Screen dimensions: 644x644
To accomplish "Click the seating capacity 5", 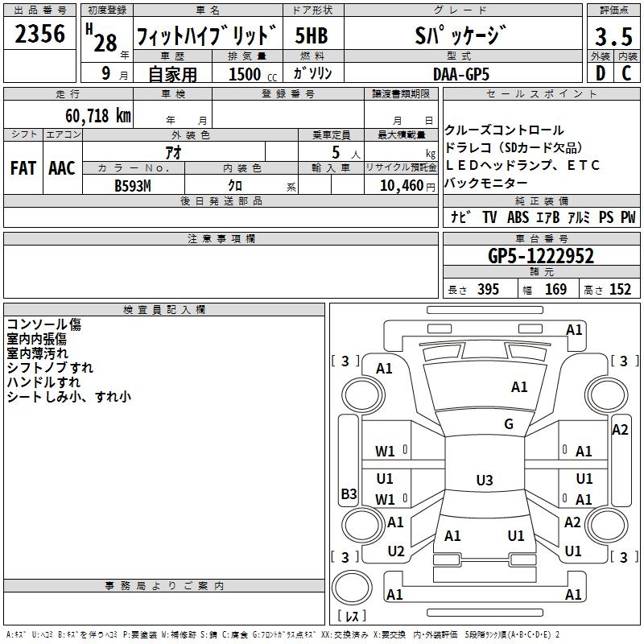I will [x=336, y=152].
